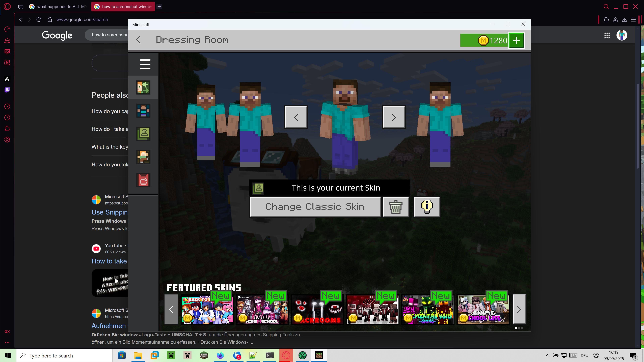Open the Anime School Life skin pack
The image size is (644, 362).
[x=483, y=310]
